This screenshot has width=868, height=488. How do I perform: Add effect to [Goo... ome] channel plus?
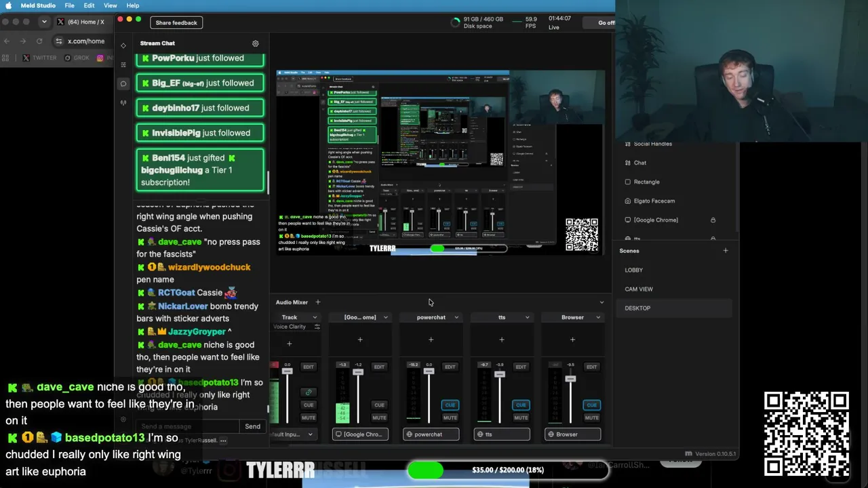[360, 340]
